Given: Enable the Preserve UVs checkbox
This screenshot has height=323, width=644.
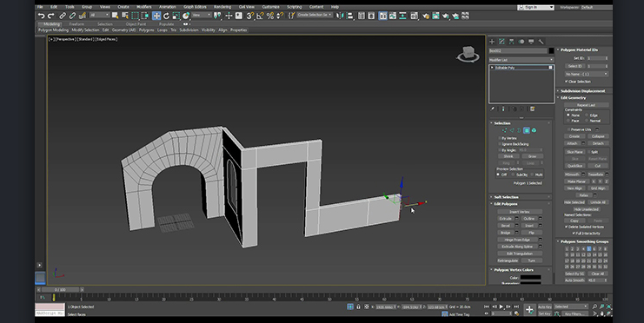Looking at the screenshot, I should click(x=569, y=129).
